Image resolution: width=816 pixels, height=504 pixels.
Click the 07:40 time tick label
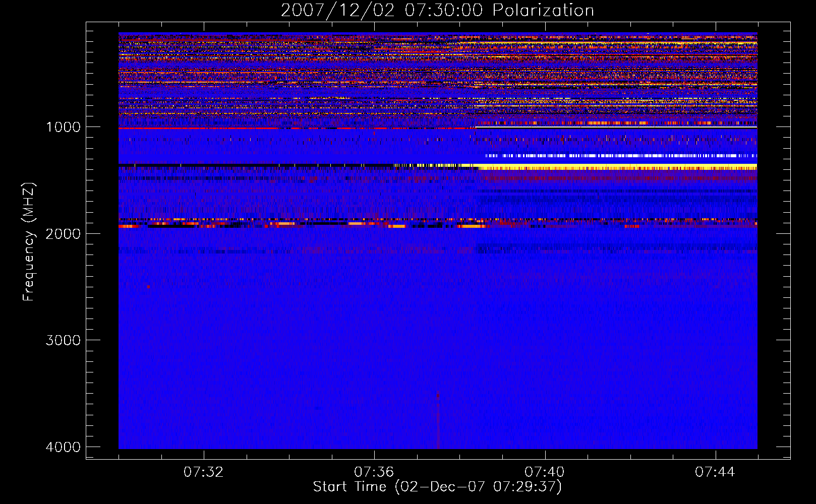point(545,472)
